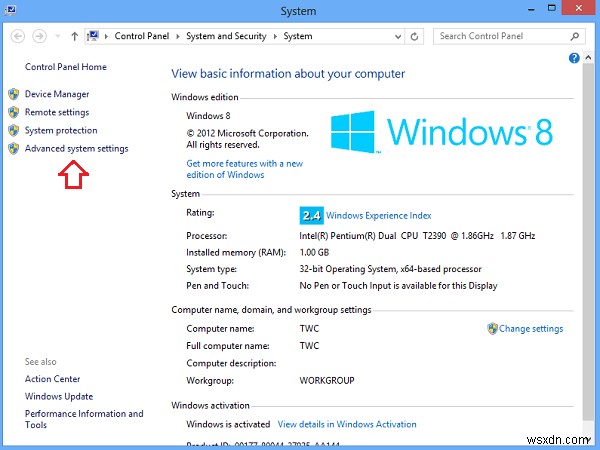600x450 pixels.
Task: Click the 2.4 rating badge
Action: (311, 216)
